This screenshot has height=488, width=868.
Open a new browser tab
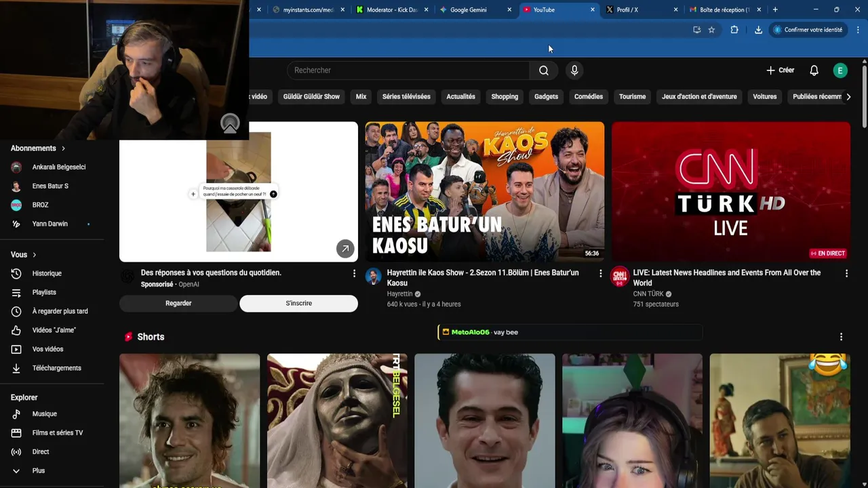[775, 9]
